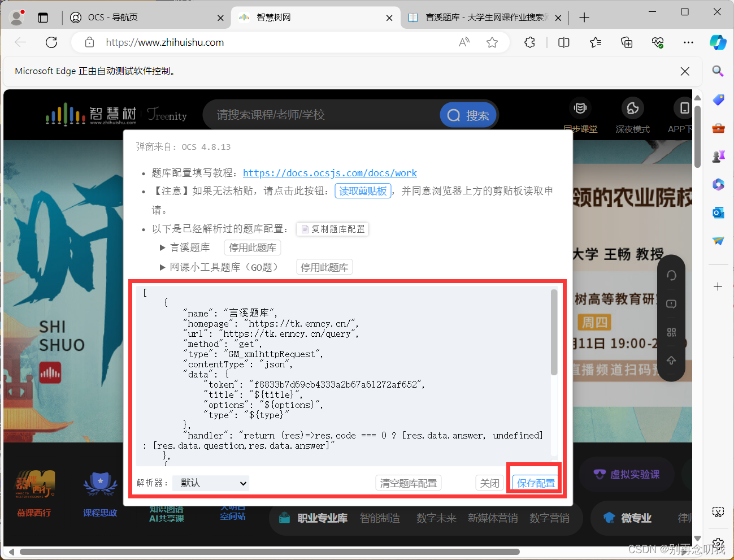This screenshot has width=734, height=560.
Task: Open the Edge profile avatar icon
Action: coord(17,18)
